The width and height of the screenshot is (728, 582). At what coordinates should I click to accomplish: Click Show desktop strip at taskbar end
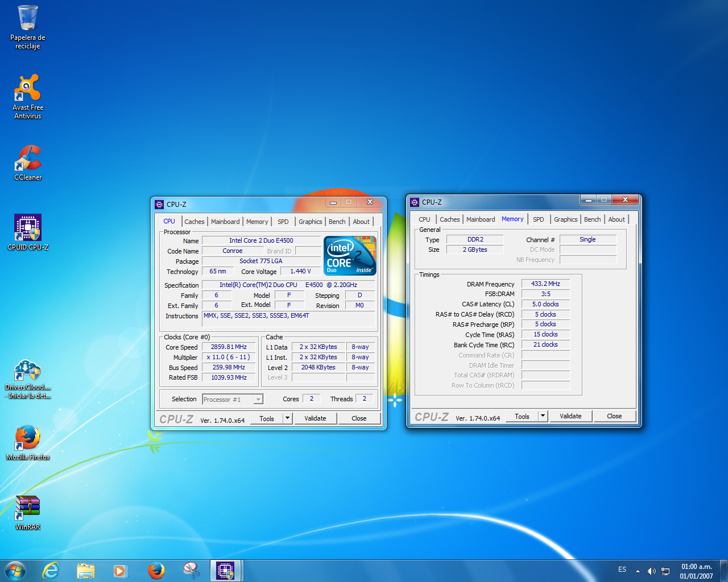click(724, 571)
